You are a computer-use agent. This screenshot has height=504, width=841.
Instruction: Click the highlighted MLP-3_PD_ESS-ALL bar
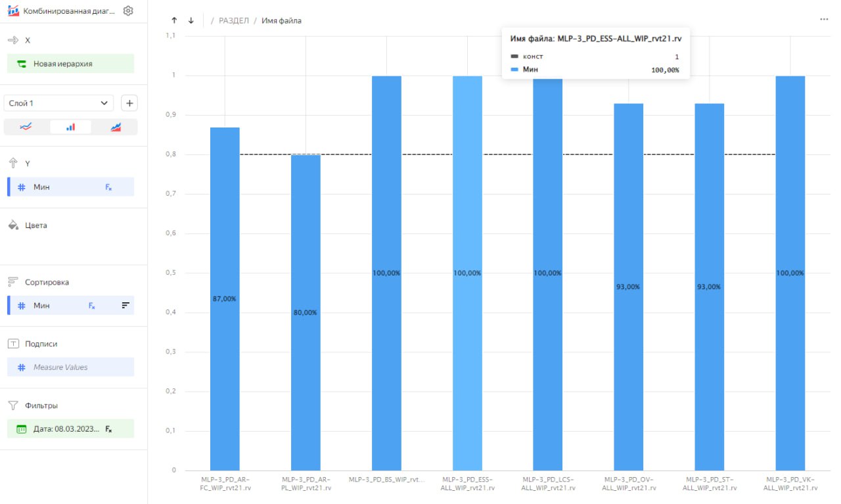467,273
